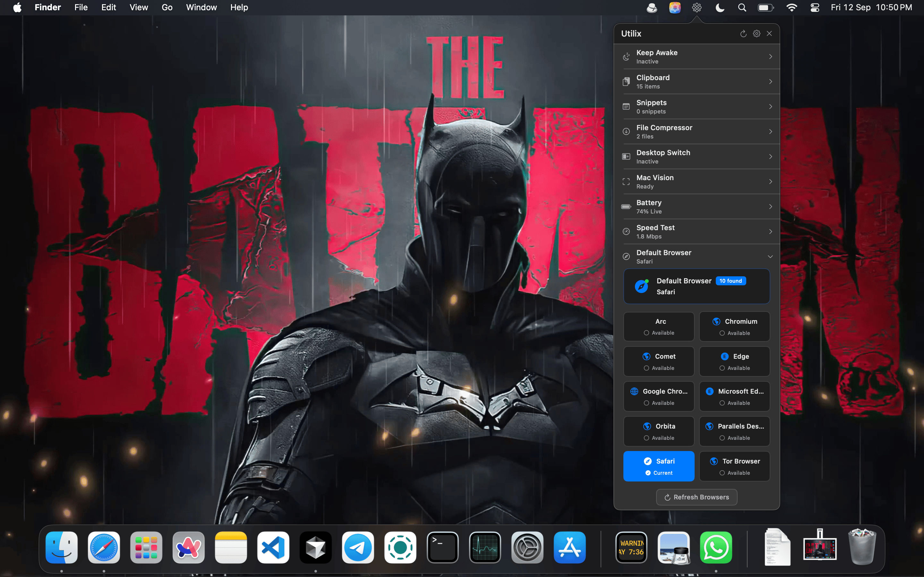Select Arc as the default browser
Viewport: 924px width, 577px height.
659,327
